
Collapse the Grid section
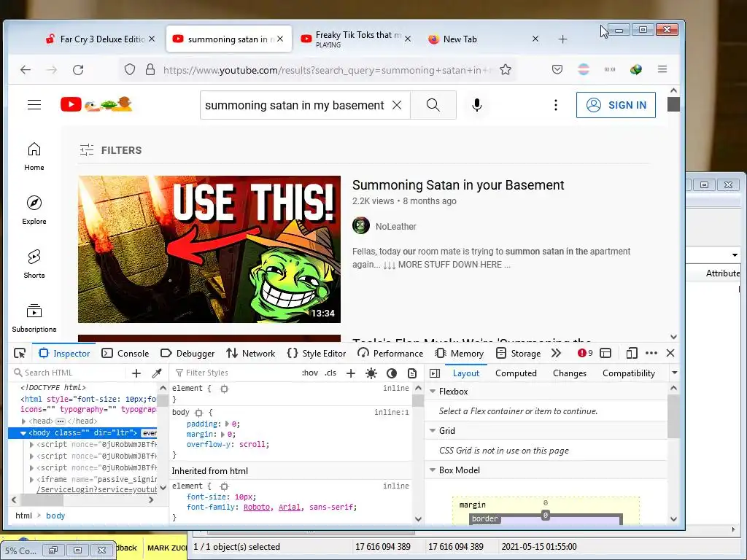433,430
